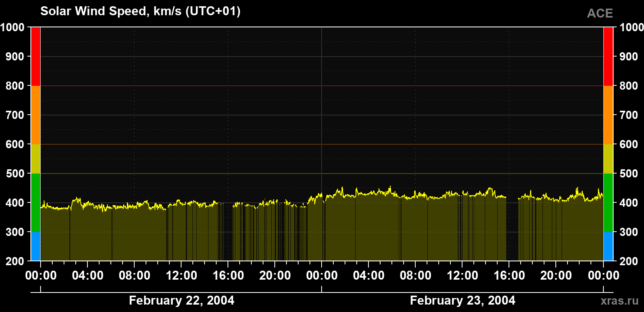
Task: Click the first 04:00 time axis label
Action: point(88,275)
